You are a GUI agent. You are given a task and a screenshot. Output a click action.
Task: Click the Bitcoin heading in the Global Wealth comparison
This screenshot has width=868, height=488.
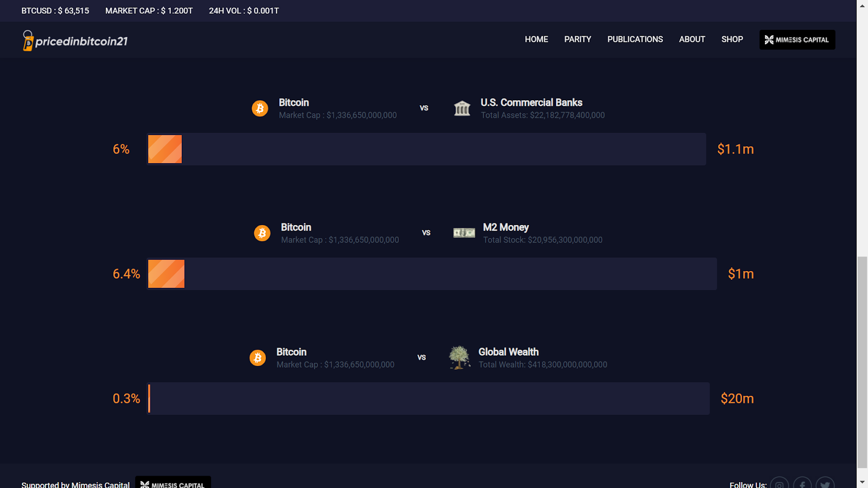coord(292,352)
